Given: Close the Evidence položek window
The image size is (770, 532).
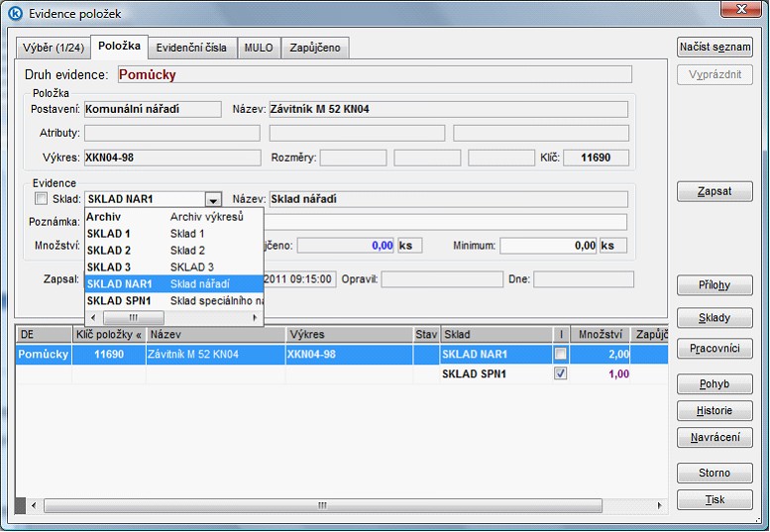Looking at the screenshot, I should (741, 9).
